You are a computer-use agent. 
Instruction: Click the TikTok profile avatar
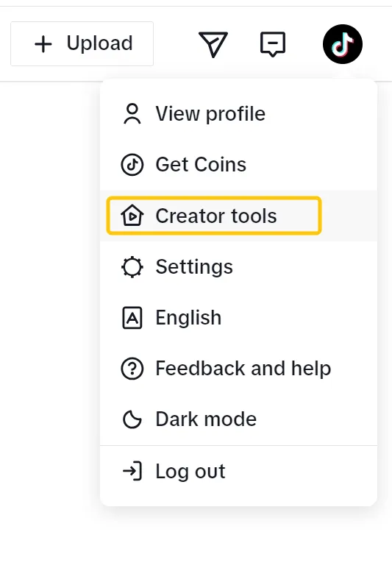coord(343,44)
